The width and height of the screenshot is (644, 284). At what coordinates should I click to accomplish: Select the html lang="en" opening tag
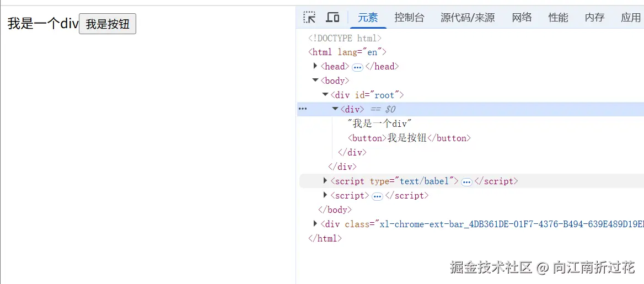pyautogui.click(x=347, y=52)
